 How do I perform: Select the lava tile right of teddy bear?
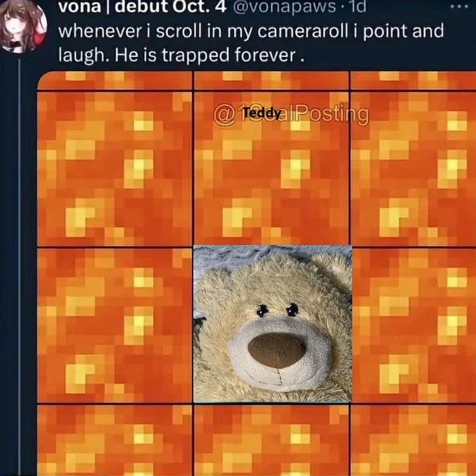click(x=414, y=325)
